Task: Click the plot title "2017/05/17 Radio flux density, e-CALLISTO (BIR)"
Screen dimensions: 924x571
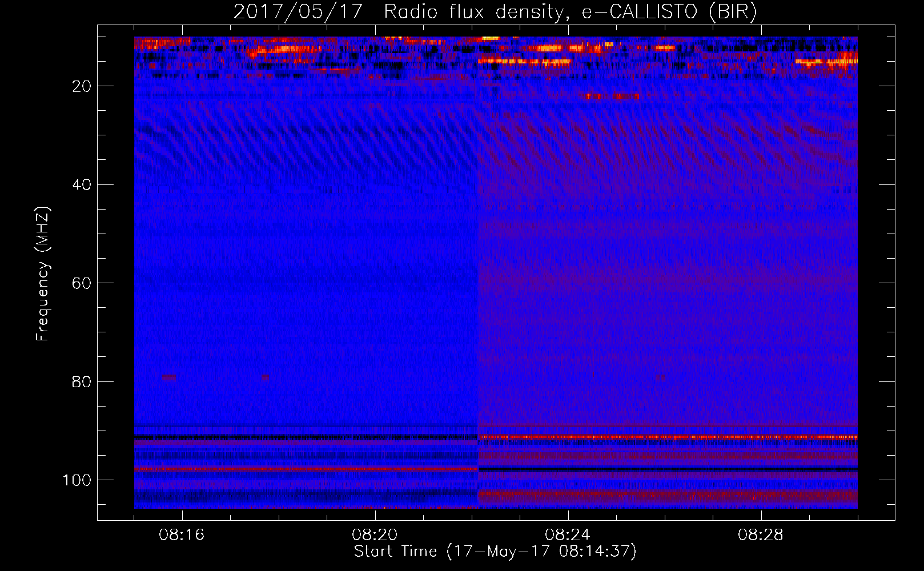Action: [495, 11]
